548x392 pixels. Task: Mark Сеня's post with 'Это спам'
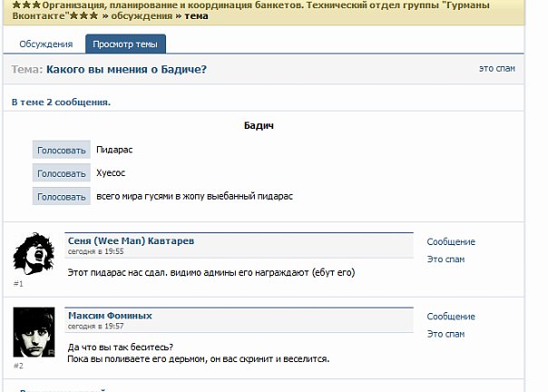click(x=445, y=260)
